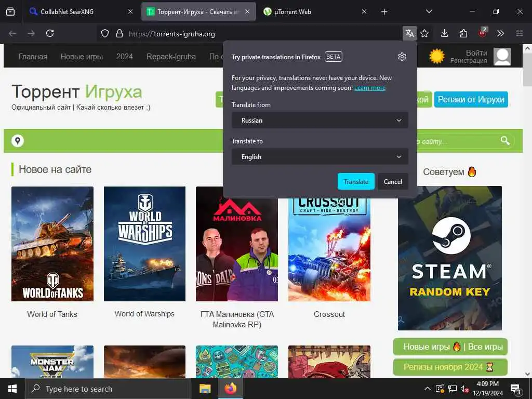This screenshot has height=399, width=532.
Task: Click the uBlock Origin shield icon
Action: point(482,33)
